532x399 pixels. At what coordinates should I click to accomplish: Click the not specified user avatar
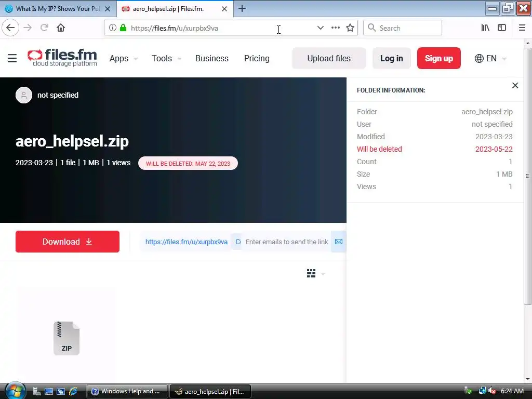pyautogui.click(x=24, y=95)
